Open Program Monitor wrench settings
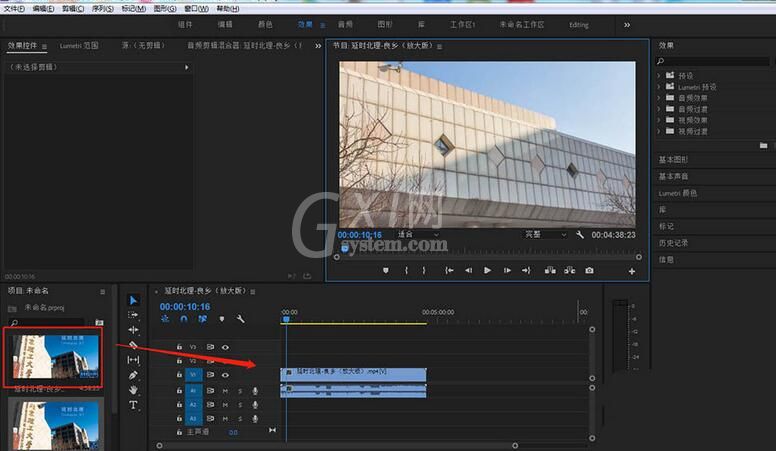 [x=580, y=235]
